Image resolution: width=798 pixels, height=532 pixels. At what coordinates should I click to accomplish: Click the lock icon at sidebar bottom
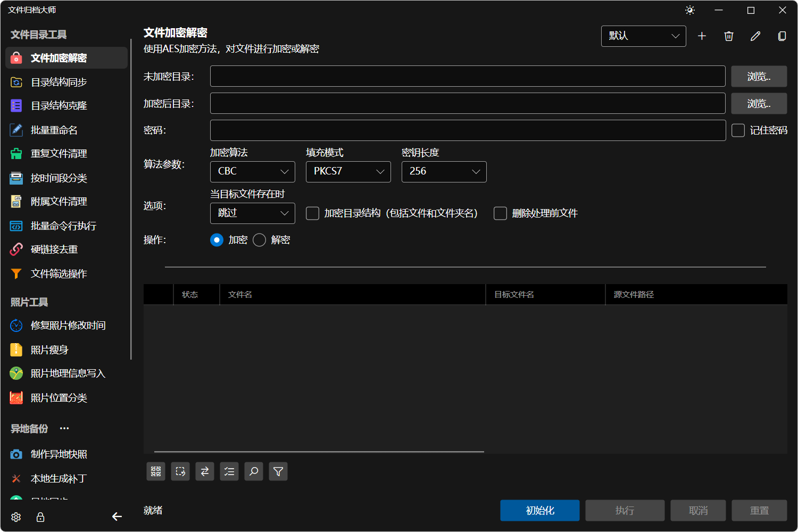40,517
